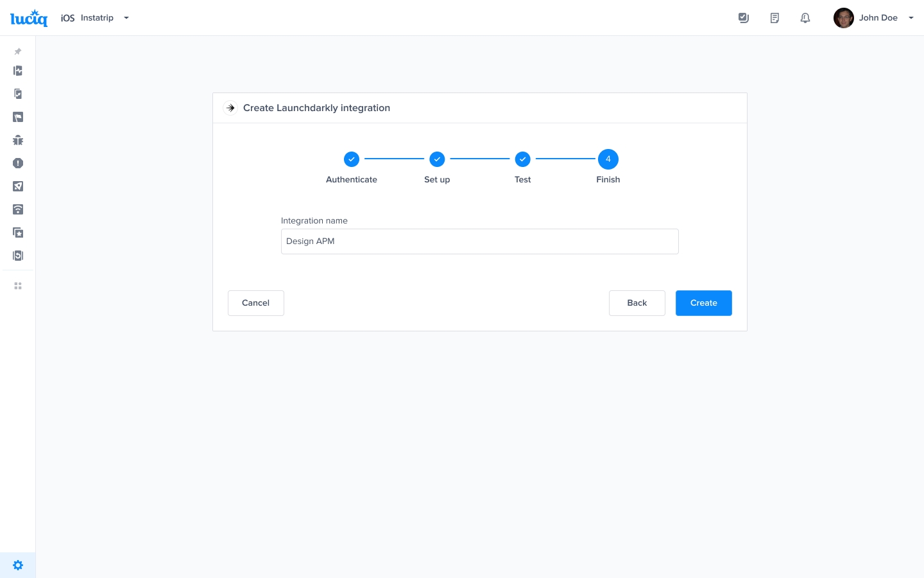Open the flag icon in the sidebar

coord(18,117)
